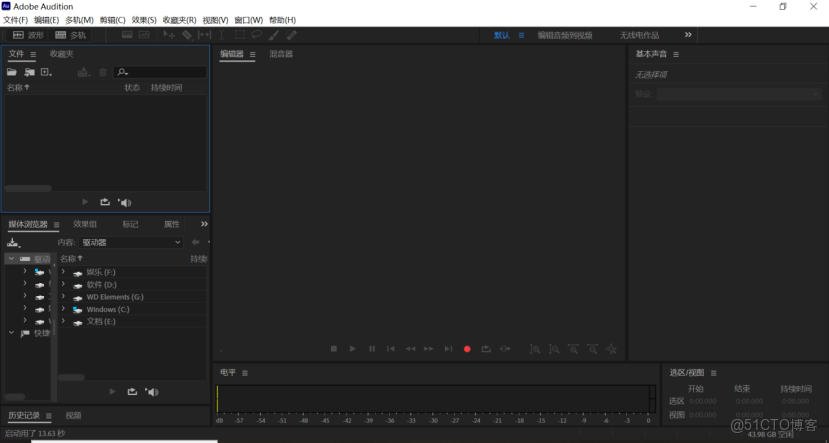
Task: Select the Paintbrush Selection tool
Action: pyautogui.click(x=274, y=35)
